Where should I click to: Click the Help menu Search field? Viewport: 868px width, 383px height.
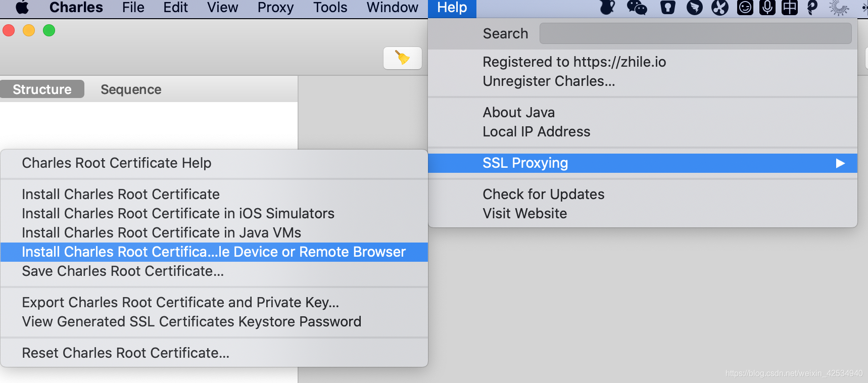pyautogui.click(x=695, y=33)
